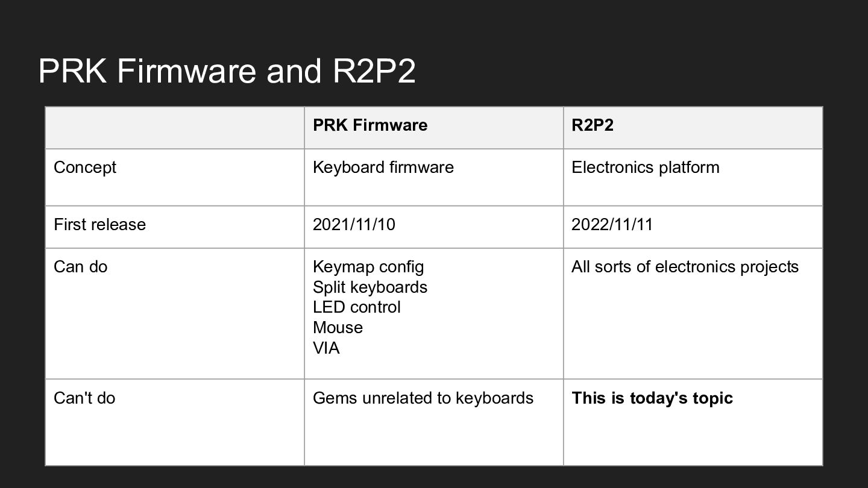Image resolution: width=868 pixels, height=488 pixels.
Task: Click the Mouse entry
Action: pos(338,328)
